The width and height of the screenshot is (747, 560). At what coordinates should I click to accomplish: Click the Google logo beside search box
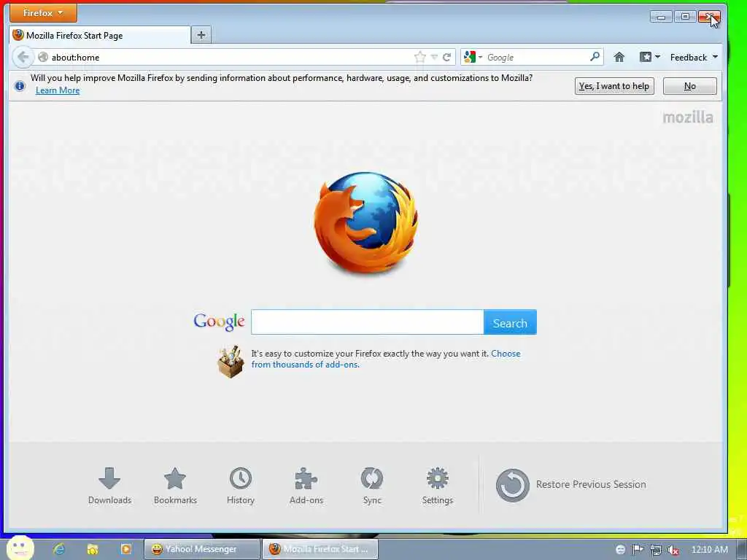(x=219, y=322)
